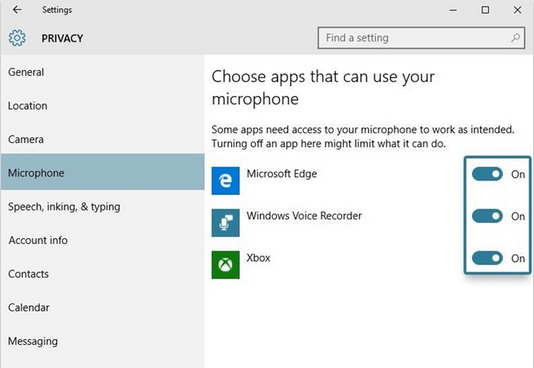Click the Privacy gear icon
The width and height of the screenshot is (534, 368).
[17, 38]
